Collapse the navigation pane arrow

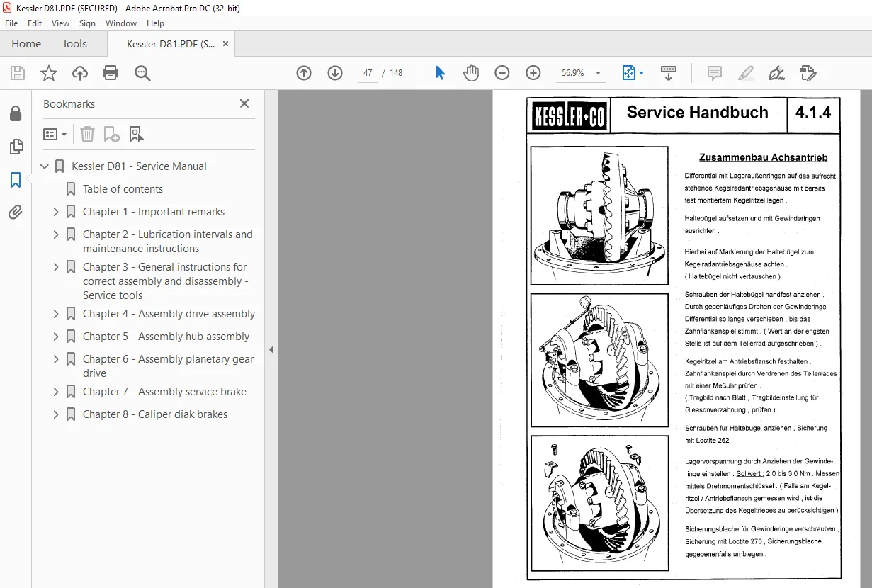pos(271,349)
